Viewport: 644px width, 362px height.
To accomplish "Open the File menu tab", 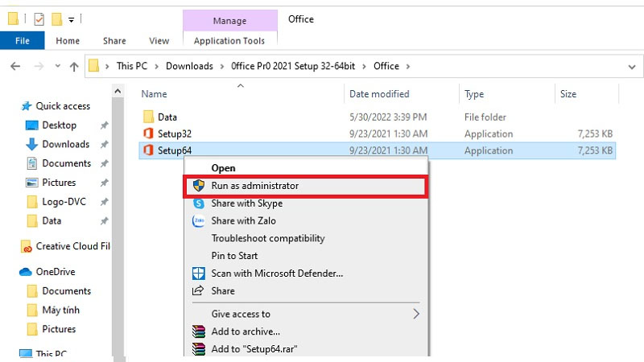I will tap(23, 40).
